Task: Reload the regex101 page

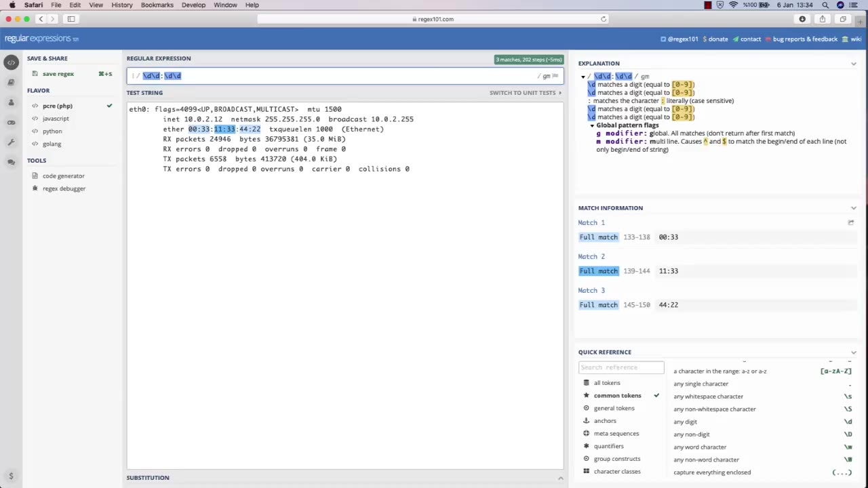Action: [604, 19]
